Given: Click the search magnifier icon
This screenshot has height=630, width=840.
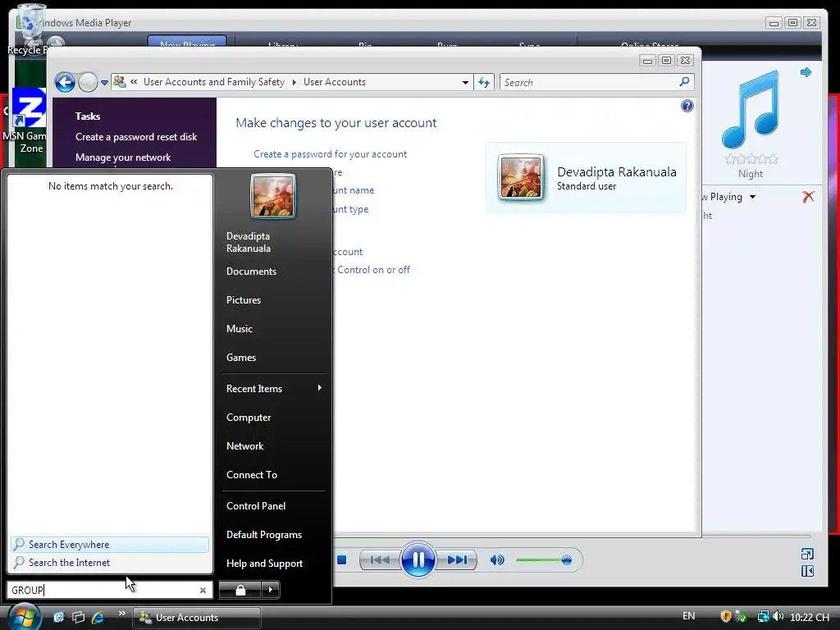Looking at the screenshot, I should (x=684, y=82).
